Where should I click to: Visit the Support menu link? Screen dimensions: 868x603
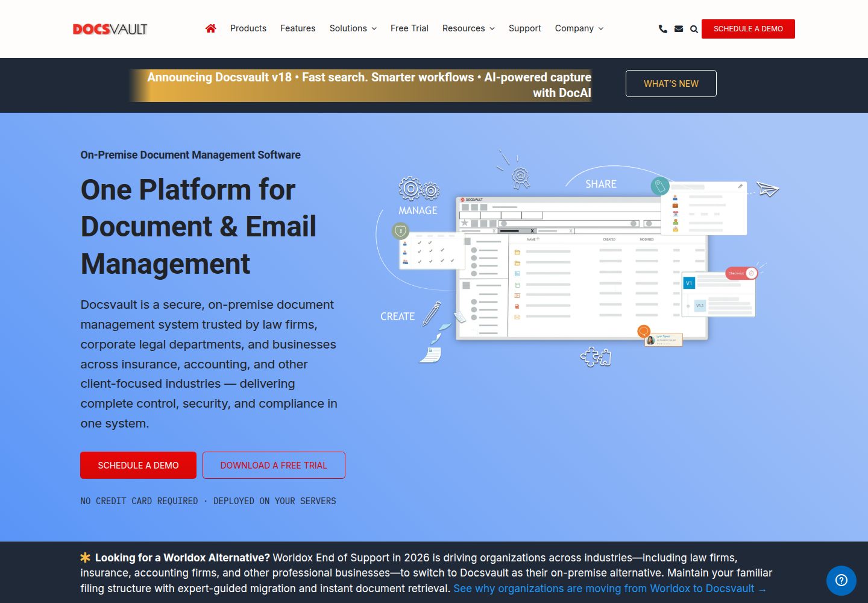[x=525, y=28]
